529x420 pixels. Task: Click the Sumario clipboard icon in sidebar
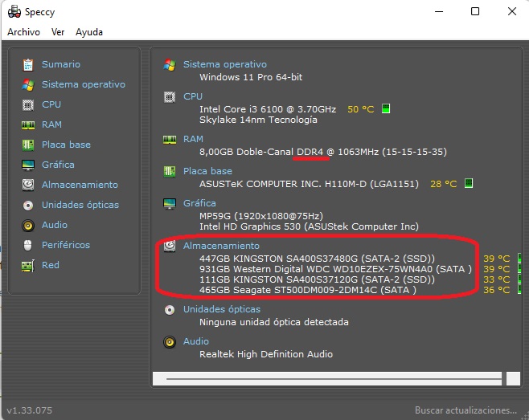pos(28,64)
